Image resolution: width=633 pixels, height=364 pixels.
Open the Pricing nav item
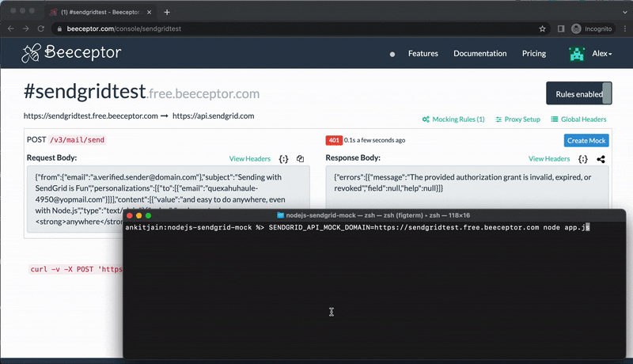[x=533, y=53]
